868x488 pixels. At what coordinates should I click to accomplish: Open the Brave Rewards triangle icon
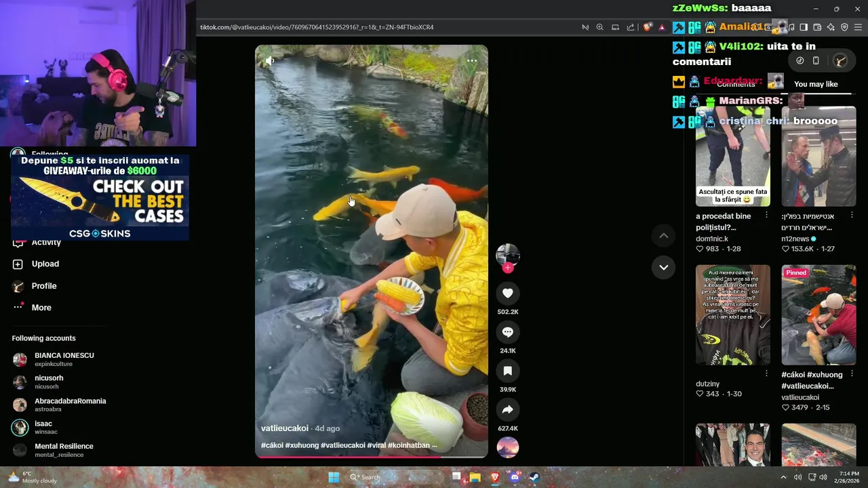point(662,27)
